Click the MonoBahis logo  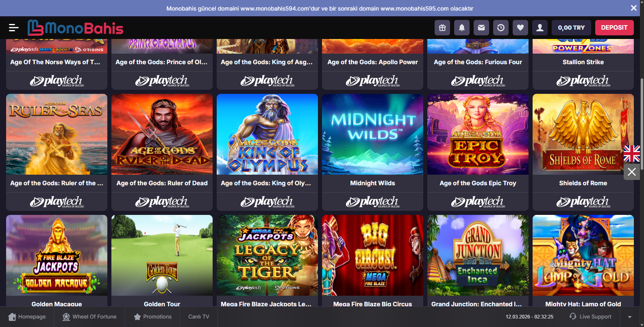pos(76,28)
